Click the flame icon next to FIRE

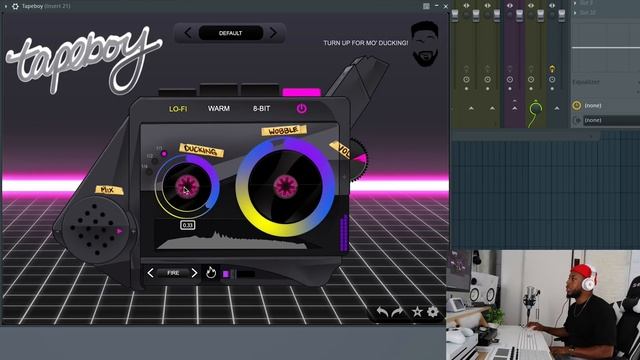pos(211,272)
